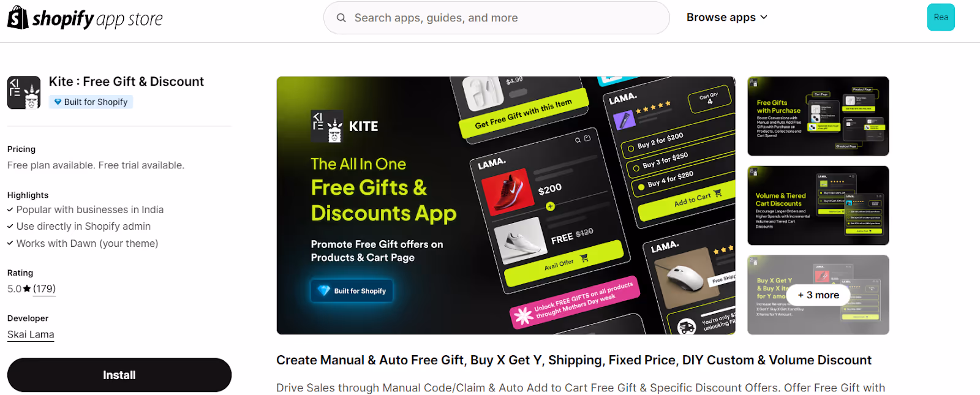
Task: Show the '+ 3 more' screenshots
Action: click(818, 295)
